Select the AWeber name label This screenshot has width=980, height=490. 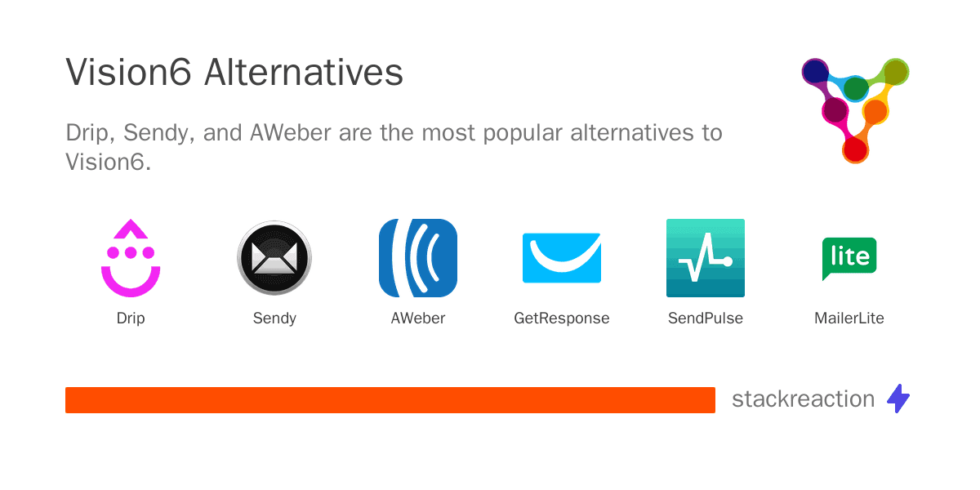pos(418,318)
